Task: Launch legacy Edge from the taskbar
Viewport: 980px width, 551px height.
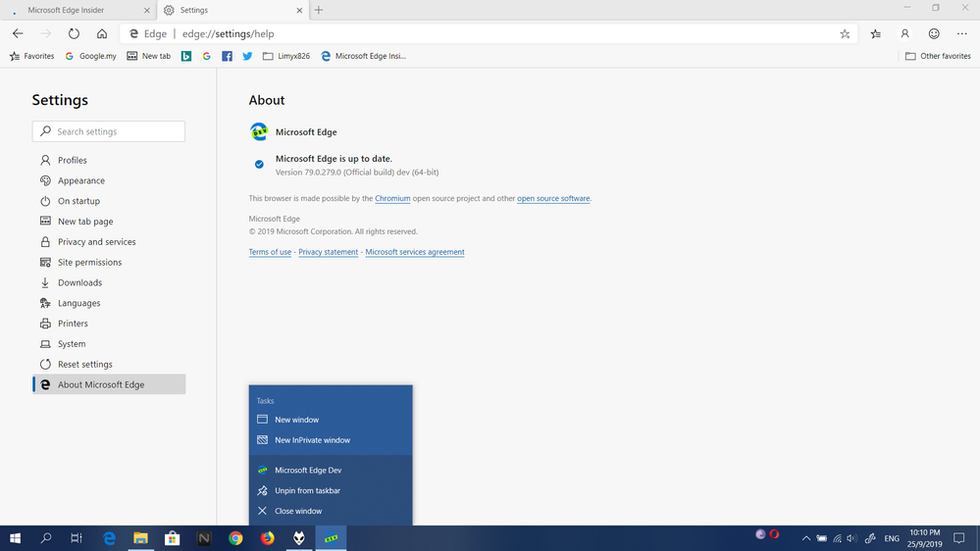Action: [x=109, y=538]
